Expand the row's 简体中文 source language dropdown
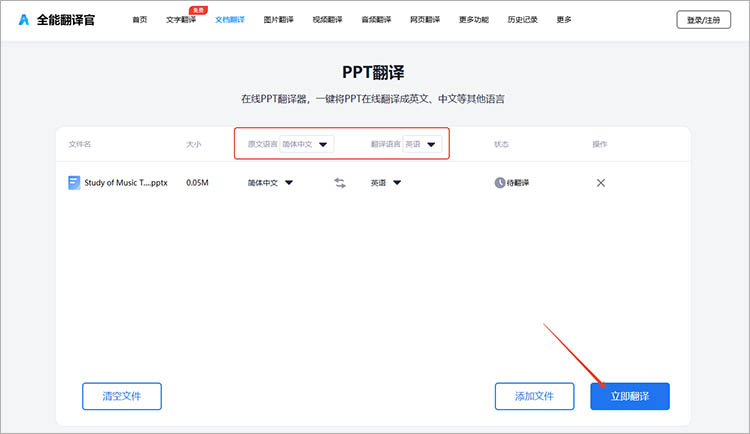Screen dimensions: 750x434 pos(270,183)
